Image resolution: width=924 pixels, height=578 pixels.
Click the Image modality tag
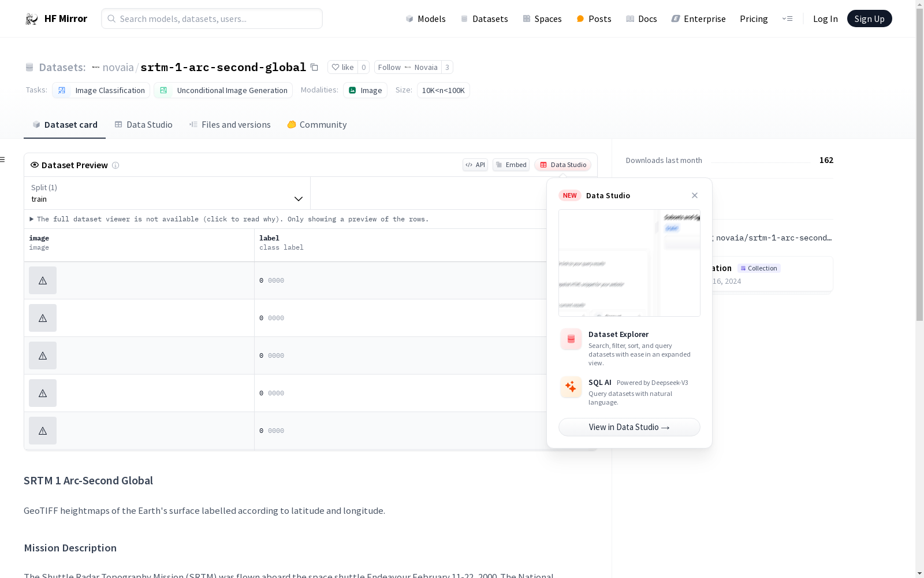[x=365, y=90]
